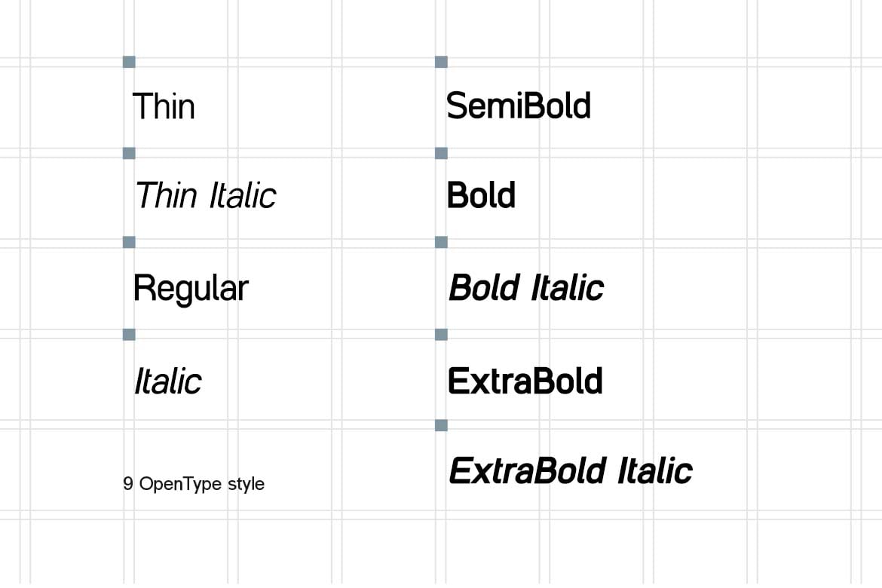Click the 9 OpenType style caption
The image size is (882, 588).
(x=194, y=484)
